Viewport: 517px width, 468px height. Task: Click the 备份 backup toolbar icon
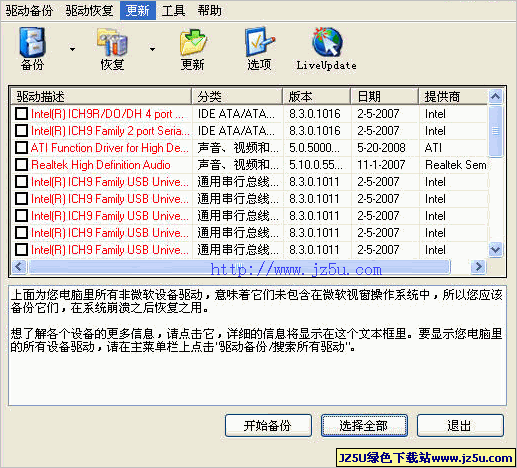coord(32,42)
